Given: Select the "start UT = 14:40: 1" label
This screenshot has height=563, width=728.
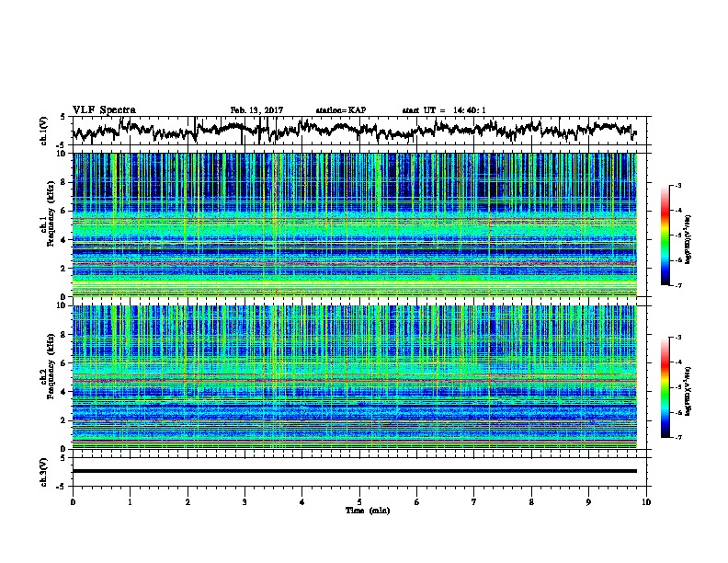Looking at the screenshot, I should [x=444, y=110].
